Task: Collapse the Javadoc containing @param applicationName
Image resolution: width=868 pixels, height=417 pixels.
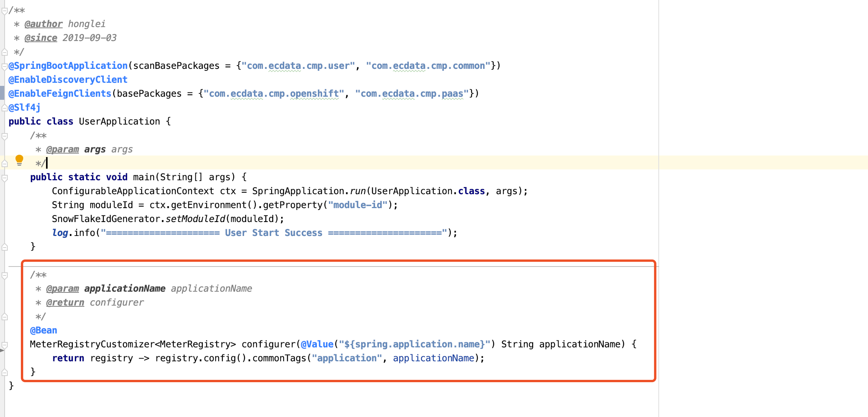Action: coord(5,275)
